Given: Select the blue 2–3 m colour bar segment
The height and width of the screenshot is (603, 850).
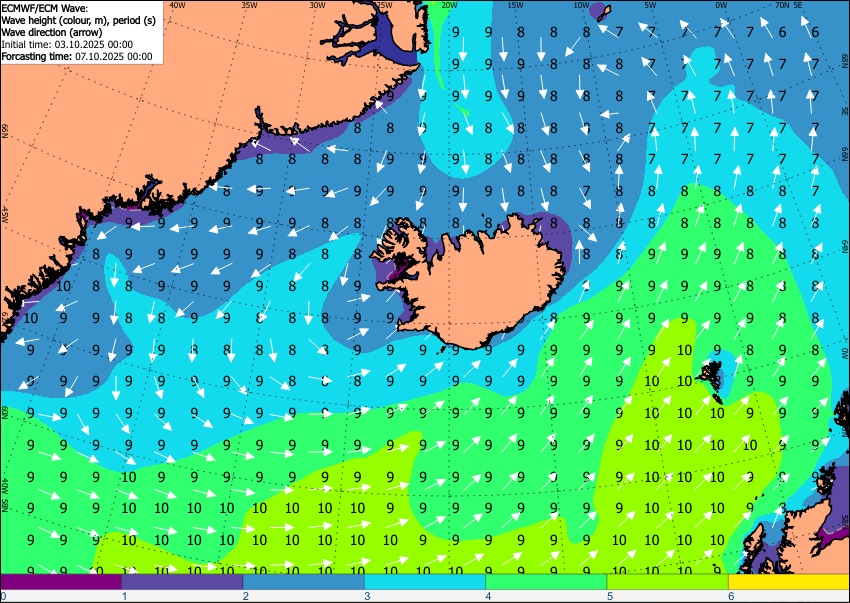Looking at the screenshot, I should (x=304, y=582).
